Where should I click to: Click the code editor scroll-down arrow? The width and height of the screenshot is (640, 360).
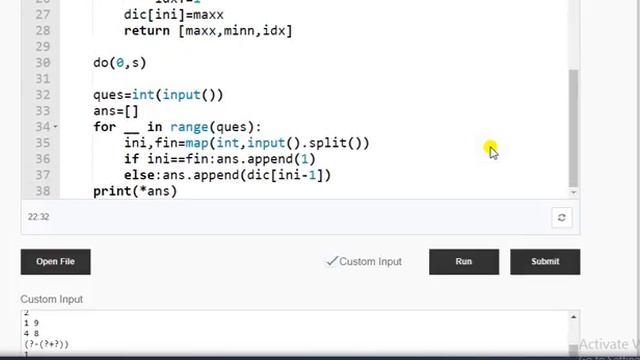click(573, 192)
